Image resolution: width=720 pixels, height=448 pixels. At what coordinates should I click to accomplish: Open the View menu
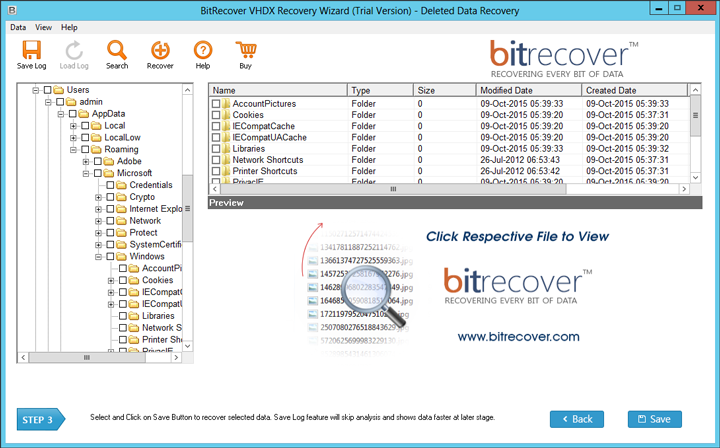pyautogui.click(x=44, y=28)
